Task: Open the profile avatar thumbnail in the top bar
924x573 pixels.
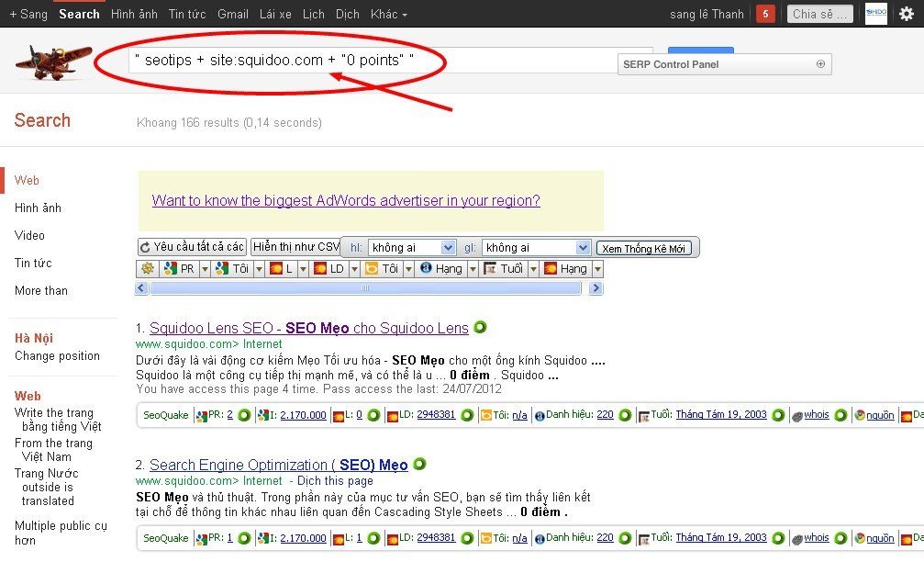Action: [x=875, y=14]
